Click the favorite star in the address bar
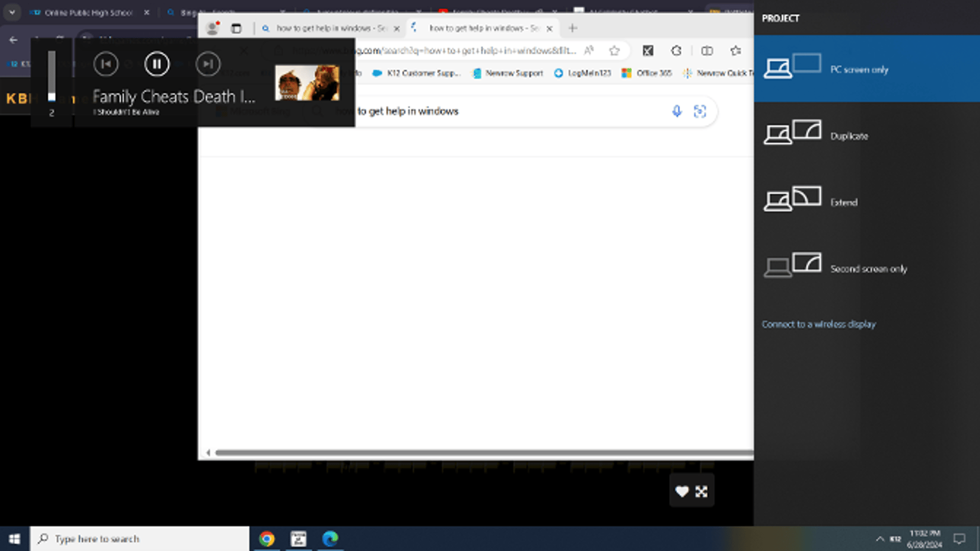The image size is (980, 551). tap(614, 50)
